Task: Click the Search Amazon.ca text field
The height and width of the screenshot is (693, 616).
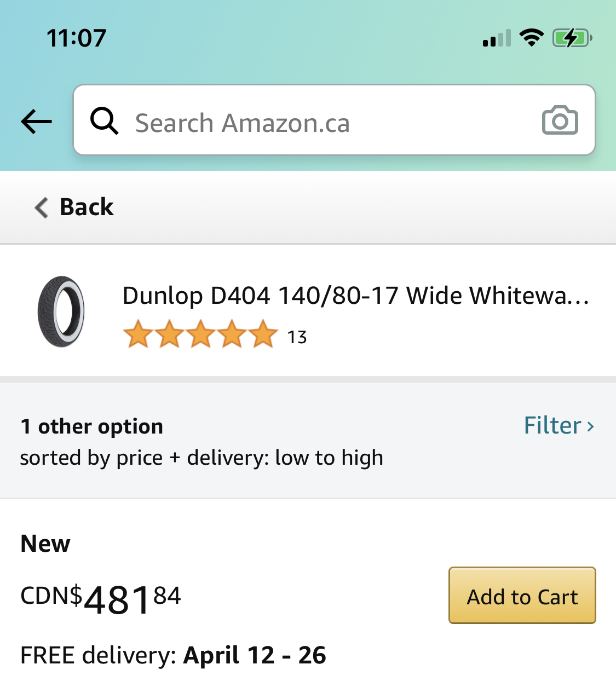Action: tap(334, 120)
